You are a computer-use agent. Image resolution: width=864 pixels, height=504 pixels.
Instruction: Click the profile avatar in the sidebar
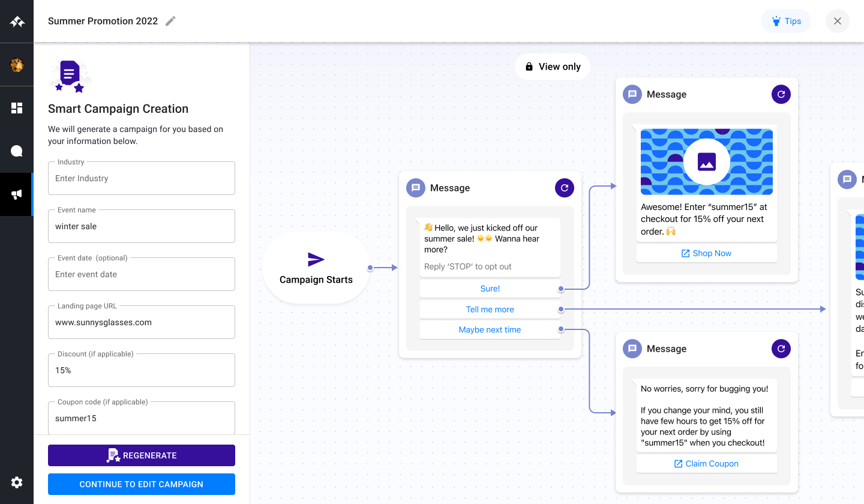pyautogui.click(x=16, y=64)
